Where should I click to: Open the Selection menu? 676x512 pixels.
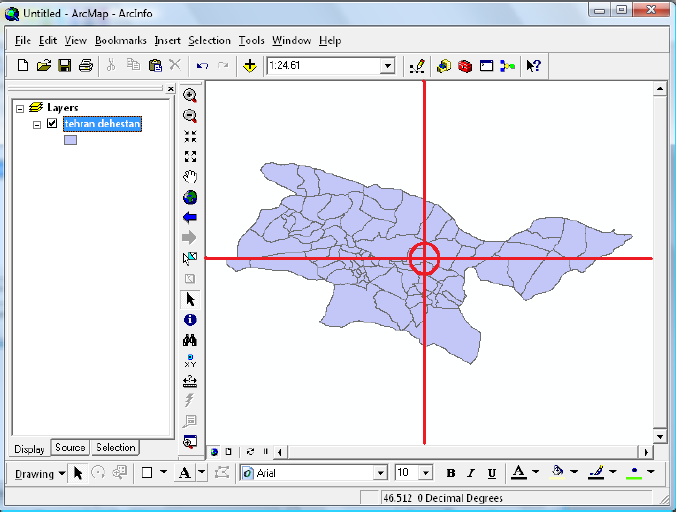point(210,41)
